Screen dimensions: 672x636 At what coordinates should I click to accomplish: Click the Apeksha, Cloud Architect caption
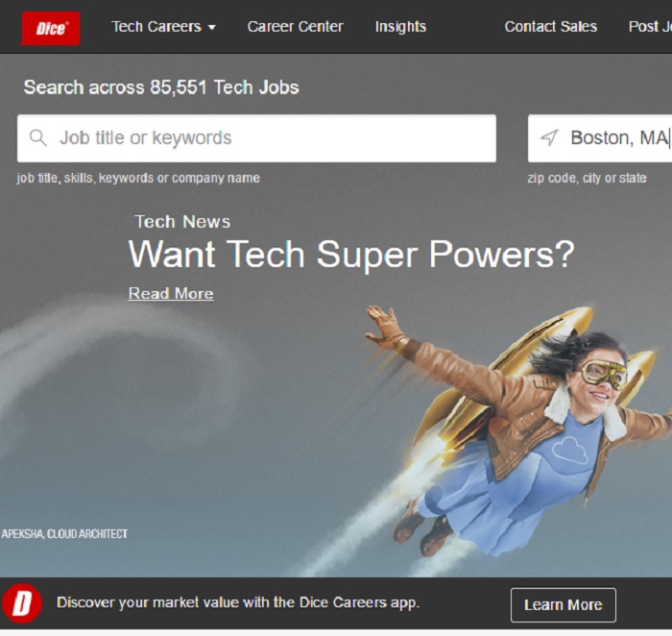point(65,534)
